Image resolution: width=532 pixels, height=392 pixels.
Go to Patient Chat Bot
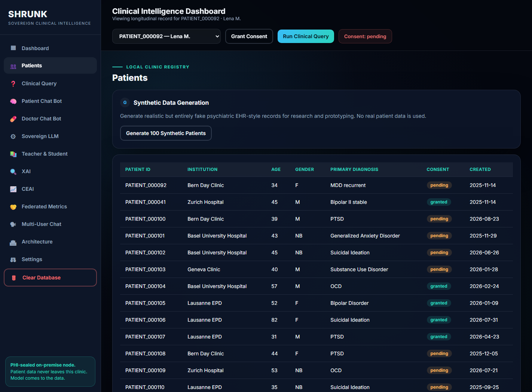click(x=50, y=101)
